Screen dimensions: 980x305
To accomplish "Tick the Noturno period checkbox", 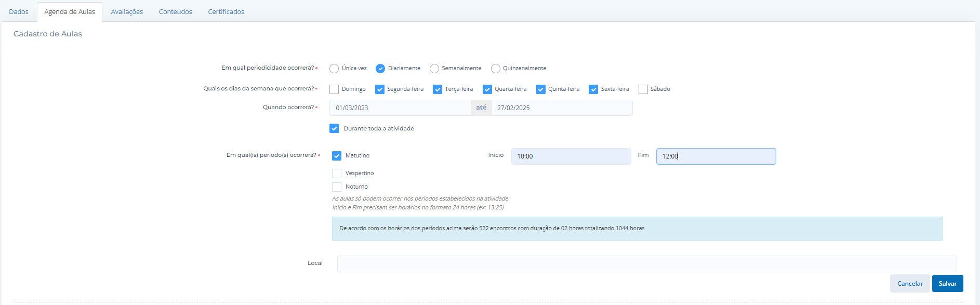I will [x=337, y=187].
